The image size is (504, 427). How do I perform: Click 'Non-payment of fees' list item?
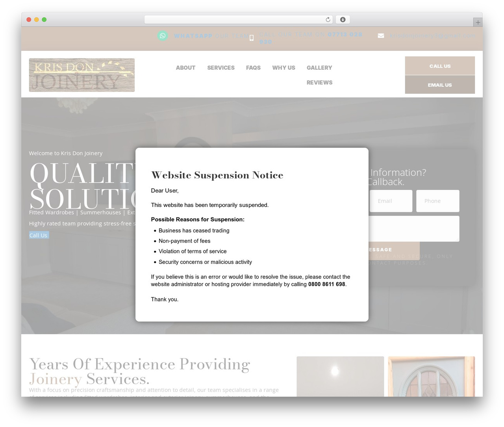pos(184,241)
